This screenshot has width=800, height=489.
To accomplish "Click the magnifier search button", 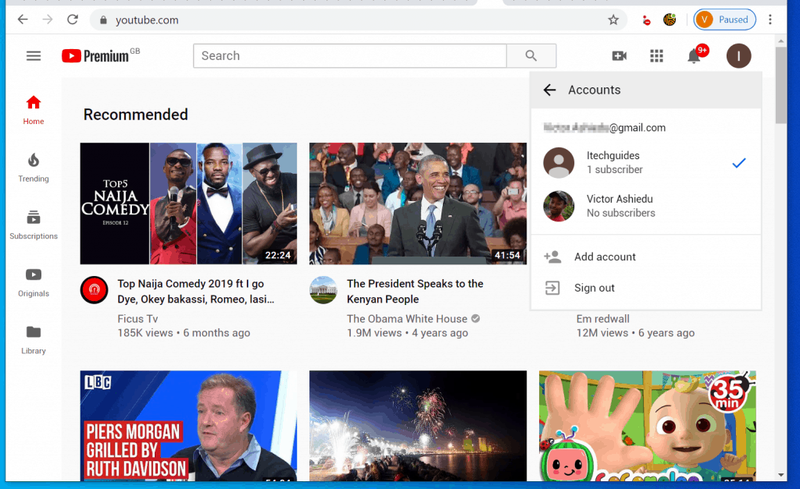I will click(531, 56).
